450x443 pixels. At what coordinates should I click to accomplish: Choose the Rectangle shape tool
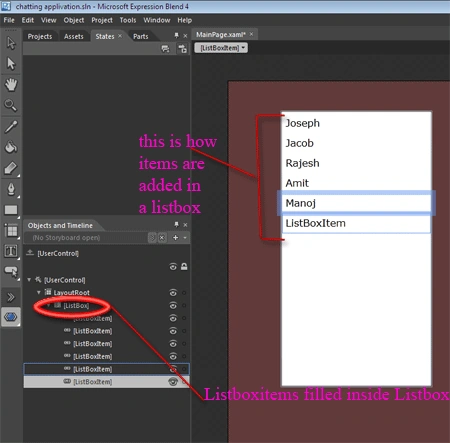[11, 210]
